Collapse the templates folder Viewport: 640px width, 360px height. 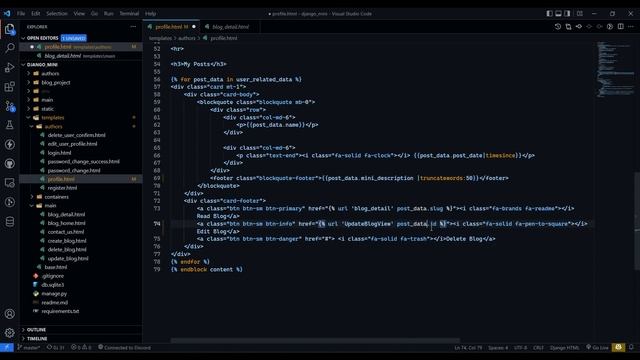53,118
